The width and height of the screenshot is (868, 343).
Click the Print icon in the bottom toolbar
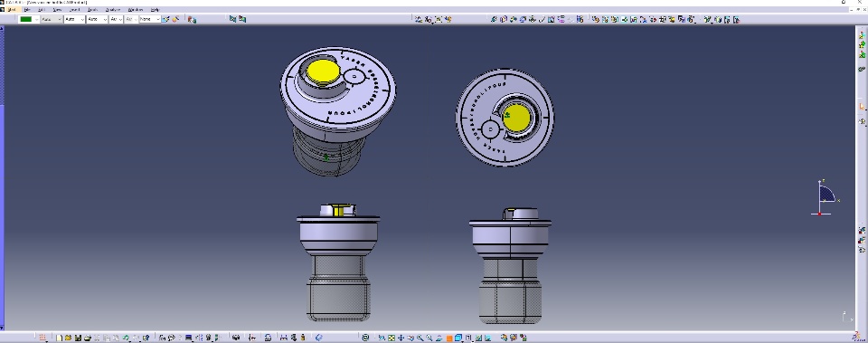point(88,338)
